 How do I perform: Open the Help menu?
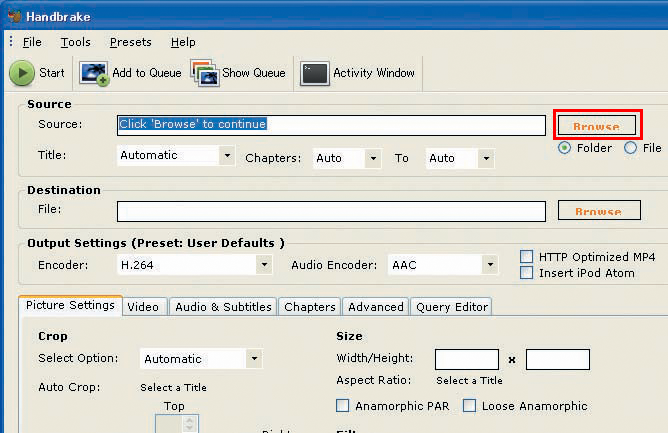(x=183, y=42)
